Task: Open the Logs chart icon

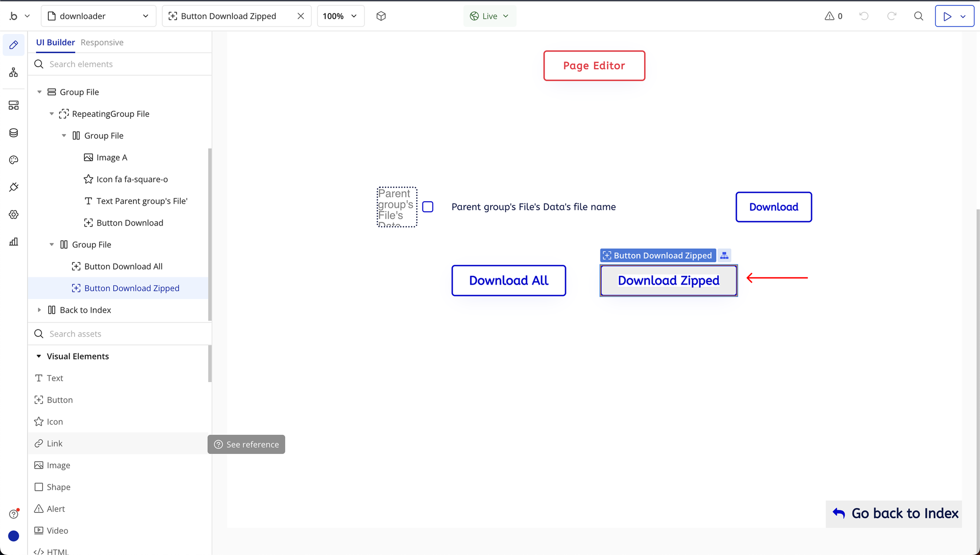Action: [x=13, y=242]
